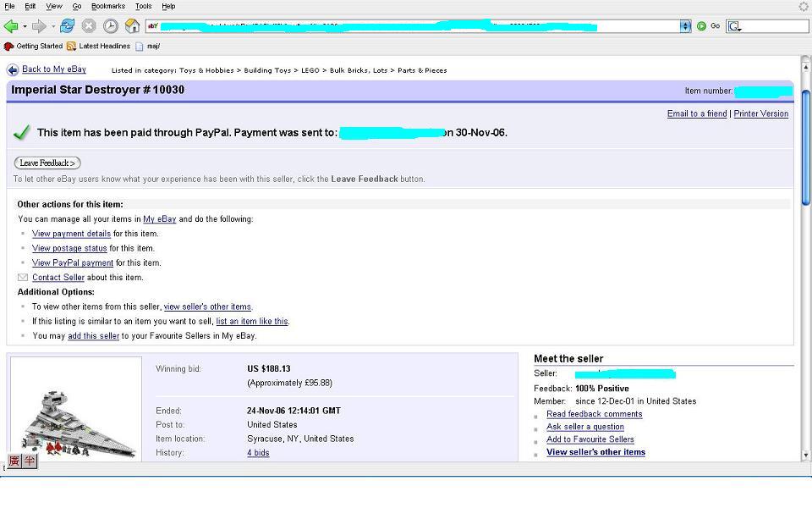Click the Go button beside the address bar
812x508 pixels.
click(x=703, y=25)
